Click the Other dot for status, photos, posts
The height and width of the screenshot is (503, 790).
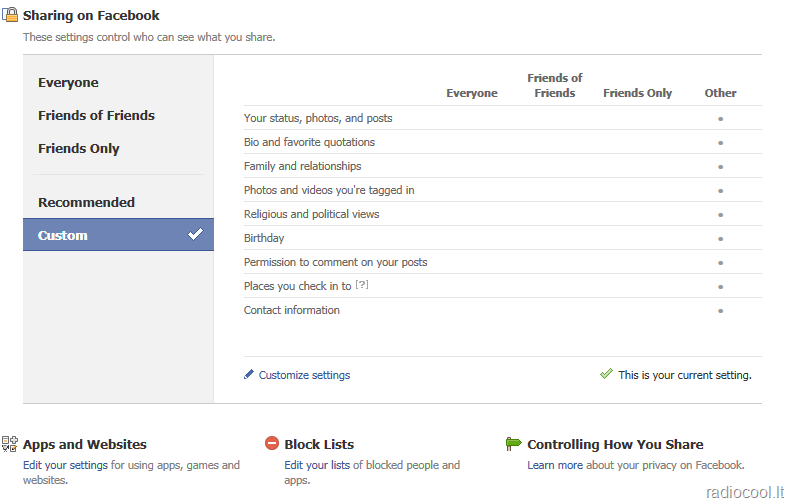[720, 119]
